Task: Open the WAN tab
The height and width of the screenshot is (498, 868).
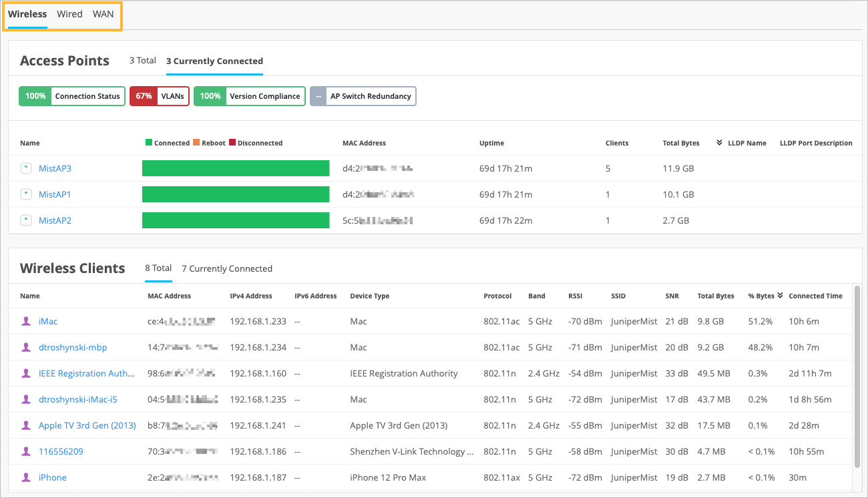Action: (103, 14)
